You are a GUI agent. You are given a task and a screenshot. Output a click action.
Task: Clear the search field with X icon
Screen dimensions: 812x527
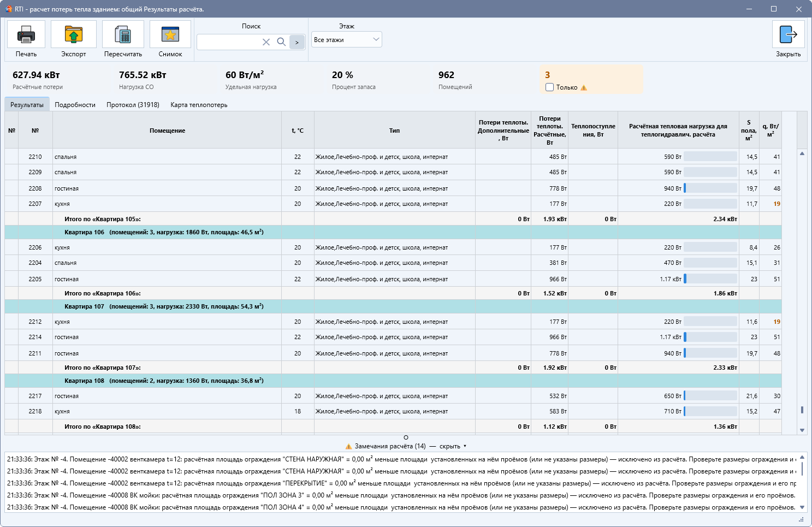point(266,42)
